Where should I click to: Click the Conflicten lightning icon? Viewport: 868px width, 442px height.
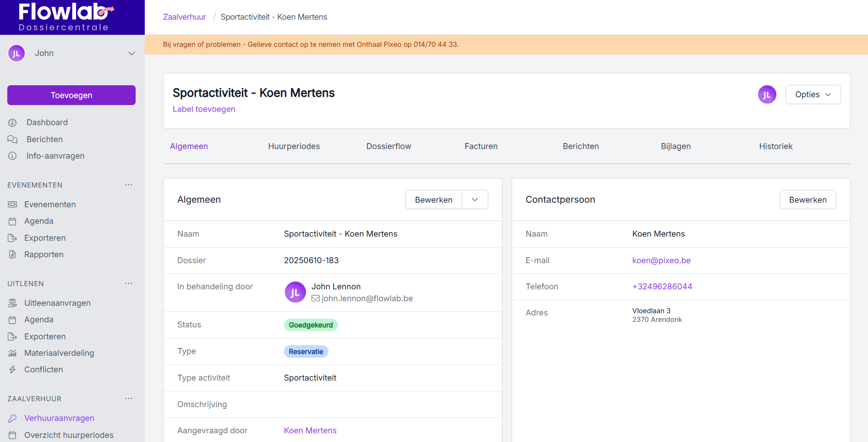(x=12, y=370)
